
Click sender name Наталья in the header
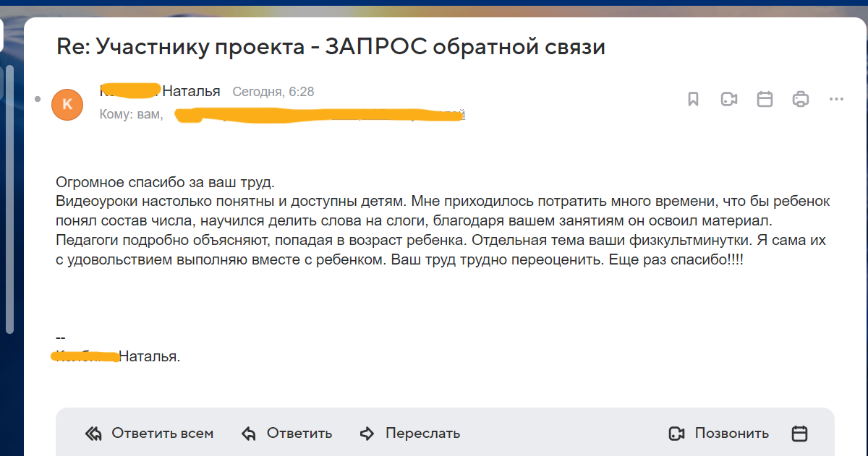pos(191,92)
